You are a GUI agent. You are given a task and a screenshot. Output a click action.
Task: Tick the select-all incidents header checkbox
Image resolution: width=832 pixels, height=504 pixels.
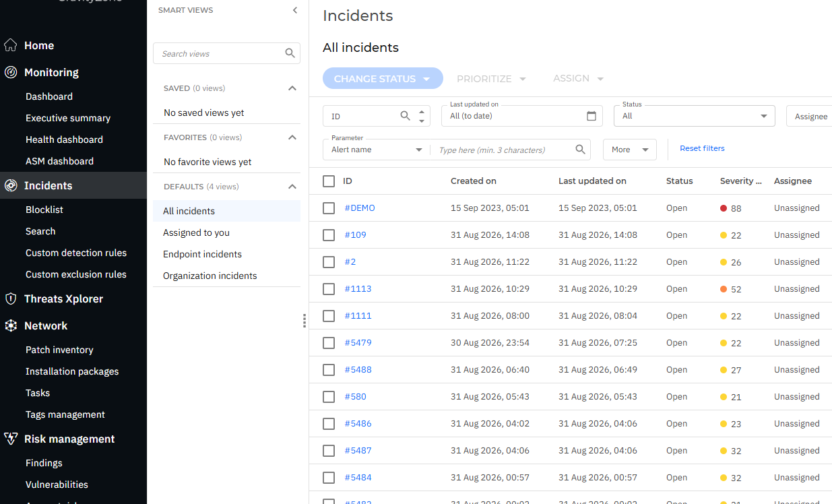pyautogui.click(x=329, y=181)
